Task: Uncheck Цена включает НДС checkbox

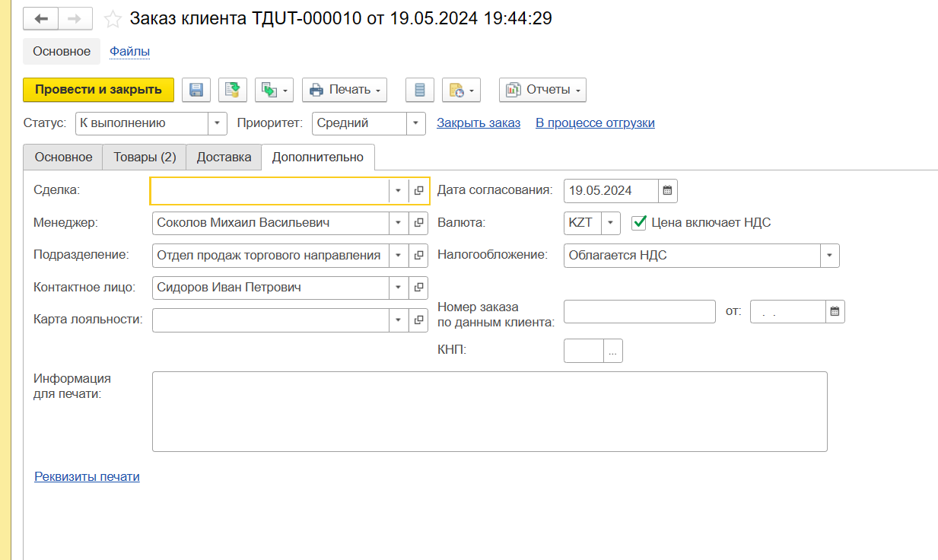Action: pyautogui.click(x=639, y=223)
